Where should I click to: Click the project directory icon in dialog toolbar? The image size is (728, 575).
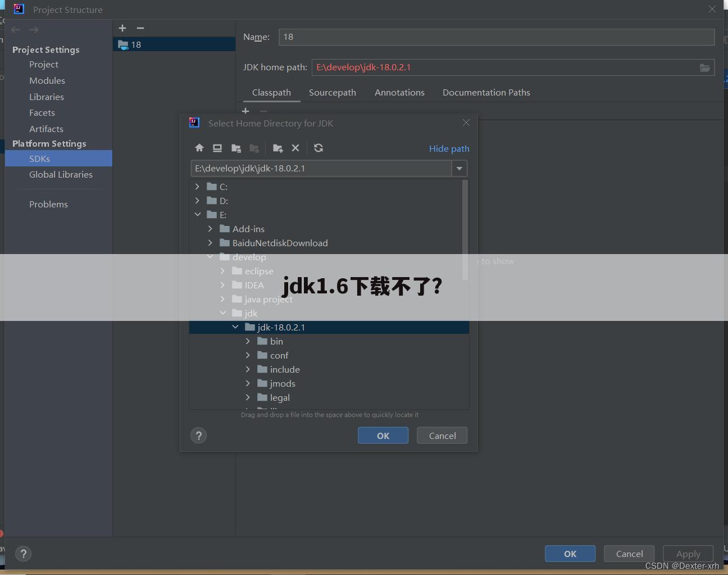236,148
